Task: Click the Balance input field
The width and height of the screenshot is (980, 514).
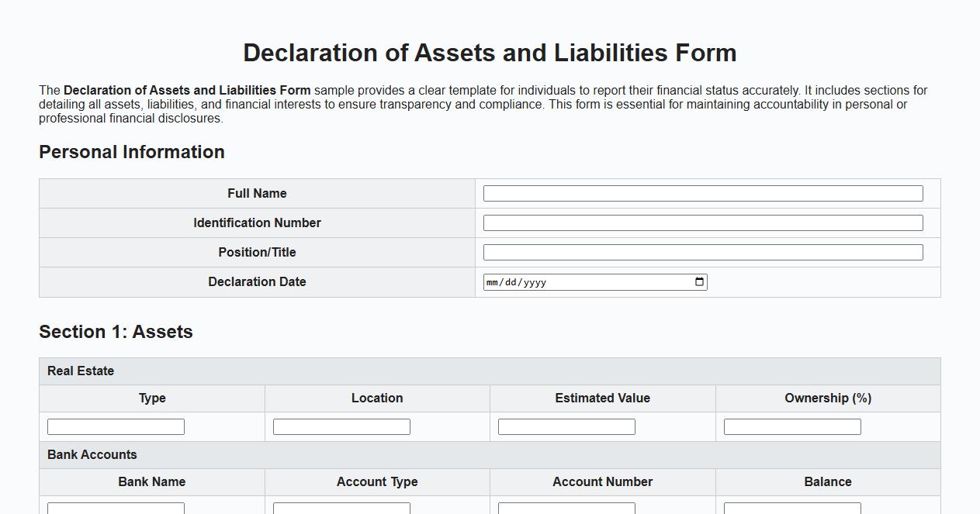Action: [x=791, y=509]
